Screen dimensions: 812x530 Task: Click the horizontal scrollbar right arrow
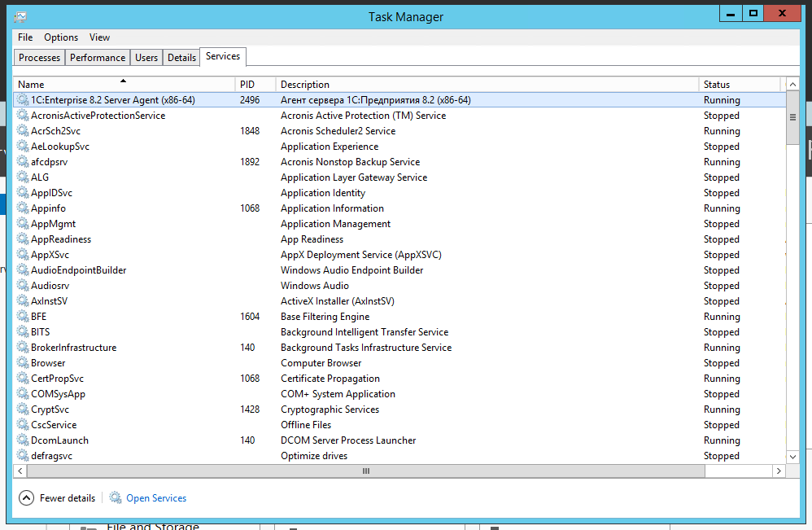779,471
